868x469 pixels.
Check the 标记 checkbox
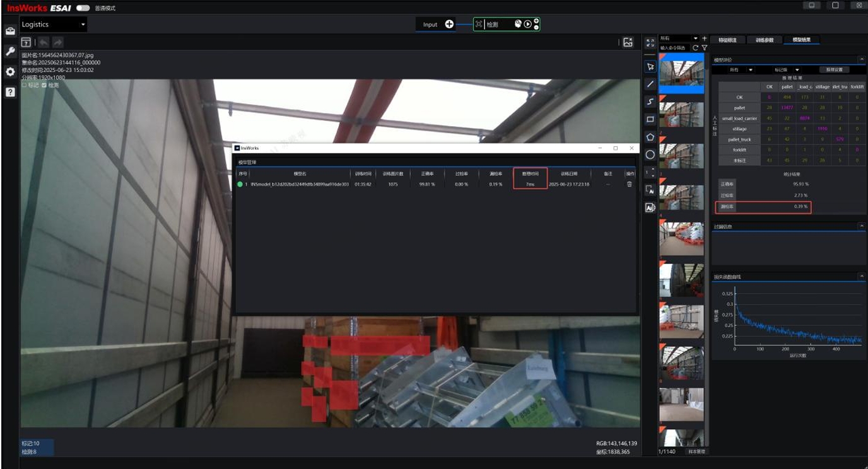coord(25,85)
